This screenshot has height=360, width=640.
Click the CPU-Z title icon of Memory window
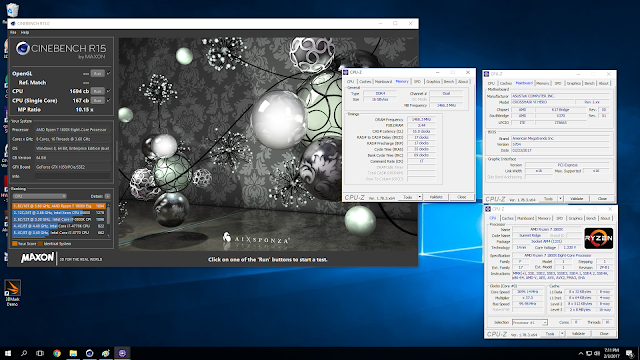[x=346, y=72]
